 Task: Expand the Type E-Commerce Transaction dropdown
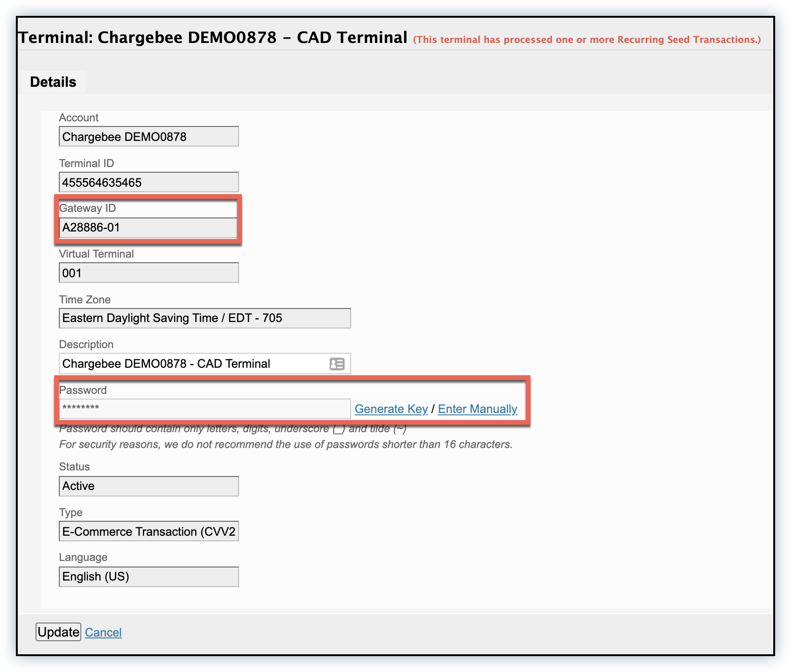148,532
